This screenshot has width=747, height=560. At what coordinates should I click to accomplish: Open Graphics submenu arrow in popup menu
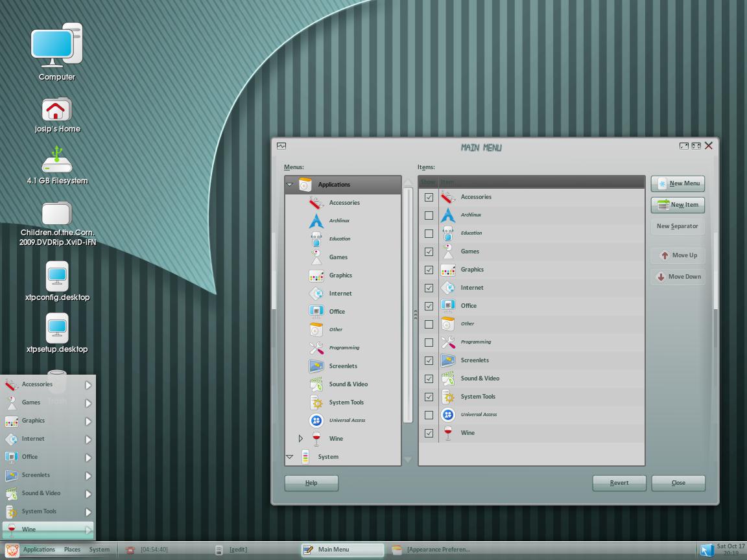pos(88,421)
